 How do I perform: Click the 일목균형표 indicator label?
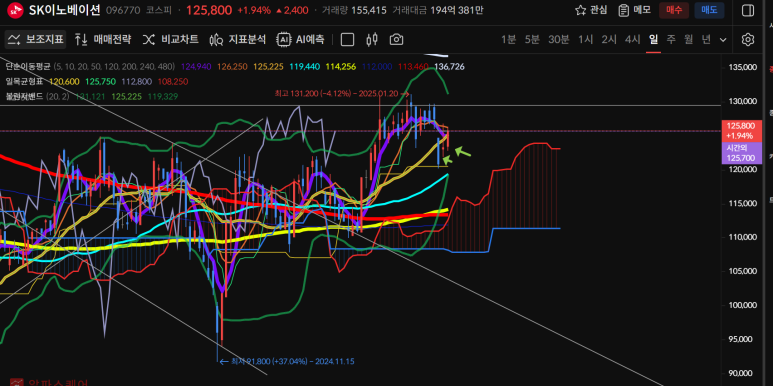25,81
